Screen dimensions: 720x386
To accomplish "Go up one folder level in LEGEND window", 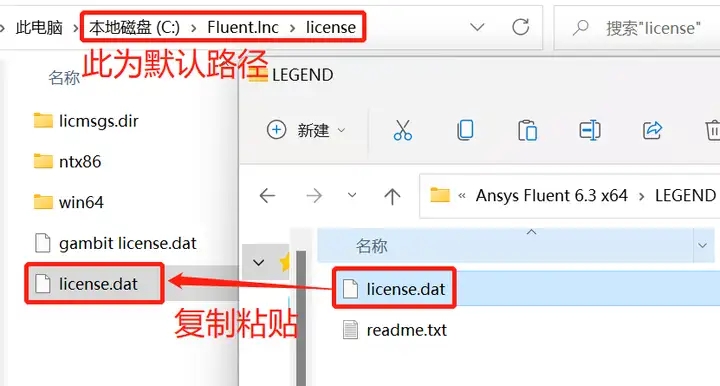I will point(392,196).
